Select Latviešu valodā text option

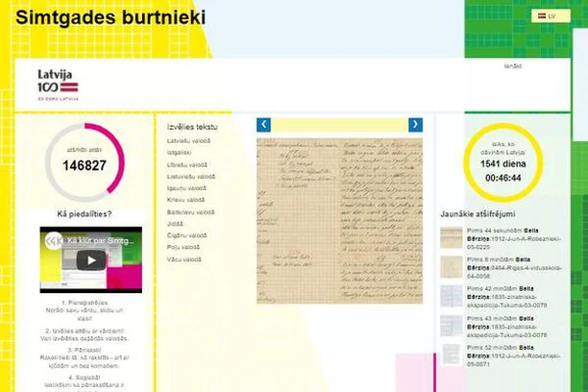pos(188,141)
